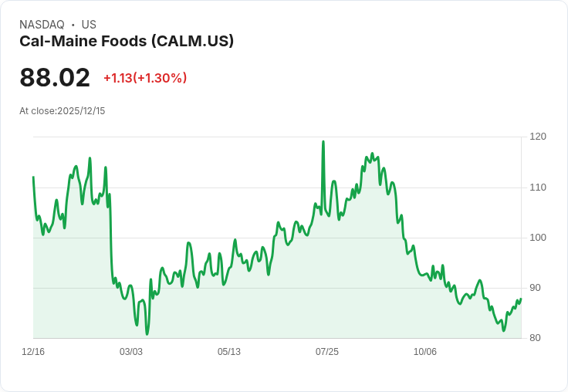This screenshot has width=568, height=392.
Task: Click the US market label
Action: tap(89, 25)
